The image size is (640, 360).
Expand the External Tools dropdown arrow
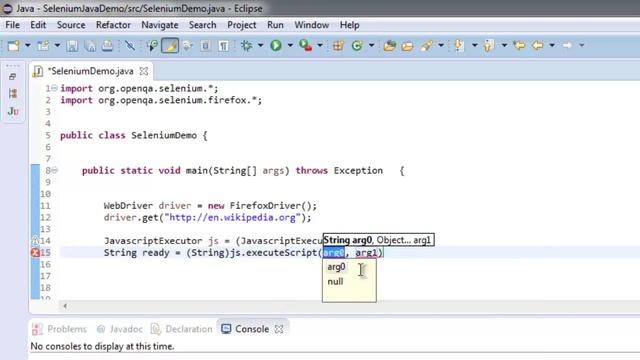click(x=320, y=45)
